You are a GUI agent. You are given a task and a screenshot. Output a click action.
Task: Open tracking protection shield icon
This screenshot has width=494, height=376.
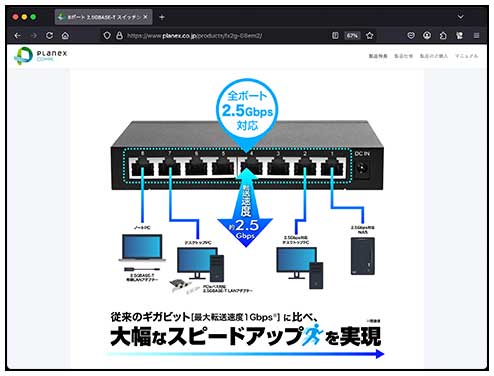(x=107, y=35)
